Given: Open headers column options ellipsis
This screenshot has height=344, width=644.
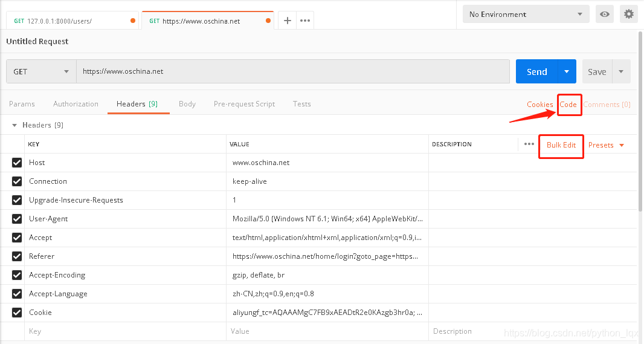Looking at the screenshot, I should [529, 144].
